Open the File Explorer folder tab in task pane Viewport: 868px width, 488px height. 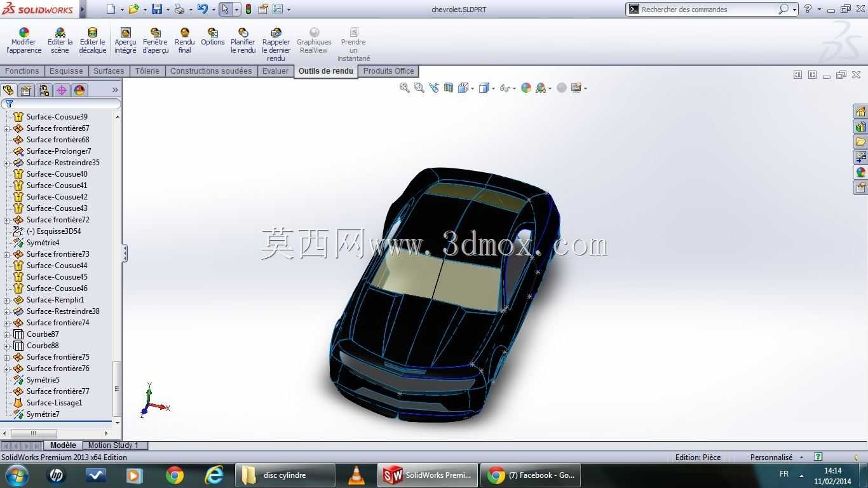tap(860, 142)
